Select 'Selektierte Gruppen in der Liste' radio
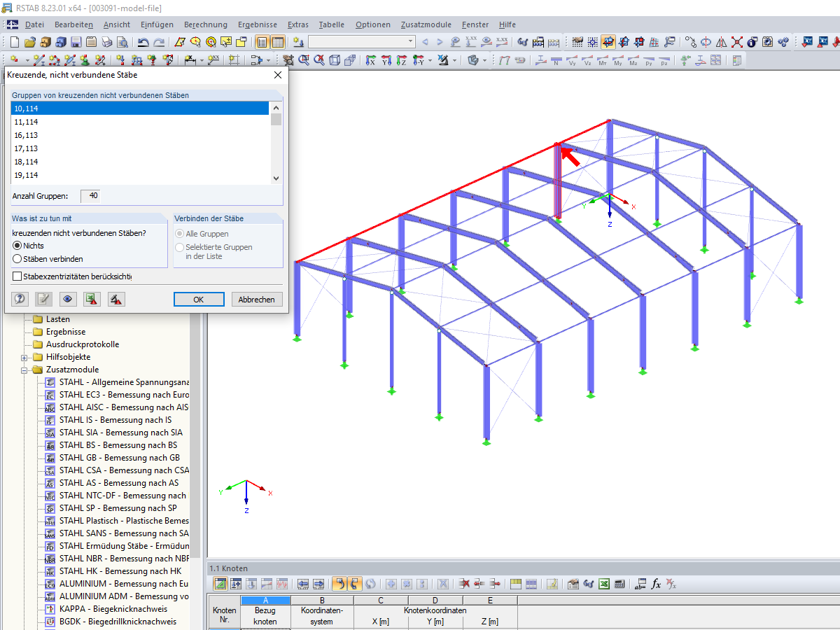Screen dimensions: 840x630 tap(180, 247)
